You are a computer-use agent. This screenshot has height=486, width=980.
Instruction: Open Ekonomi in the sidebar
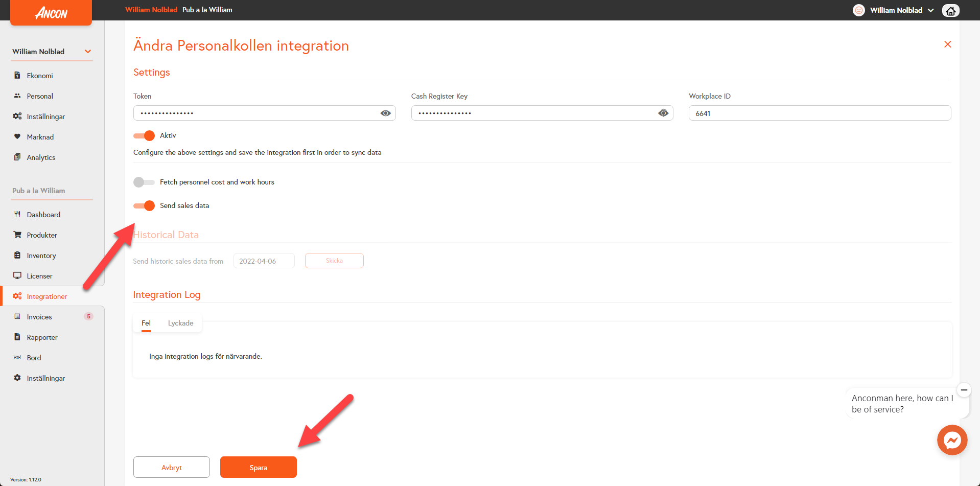40,76
